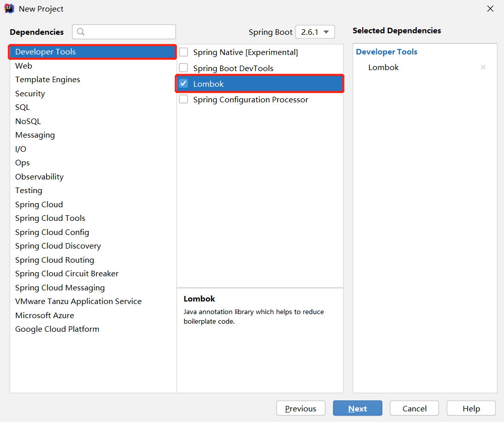
Task: Open the Spring Cloud Discovery category
Action: click(x=93, y=246)
